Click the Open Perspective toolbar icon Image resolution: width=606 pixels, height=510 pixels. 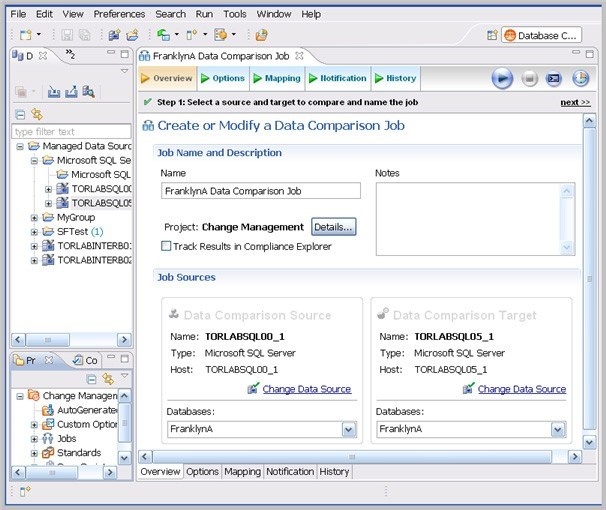(x=492, y=35)
